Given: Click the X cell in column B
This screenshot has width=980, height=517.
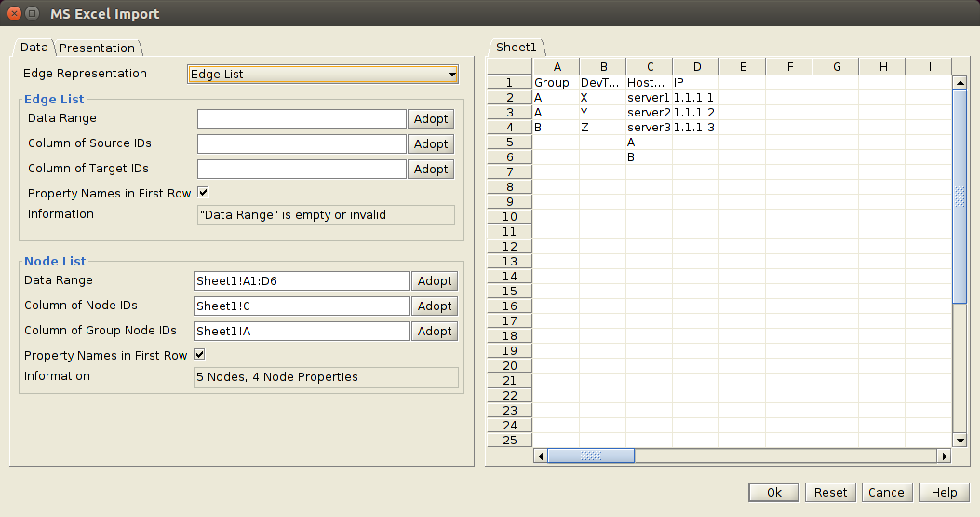Looking at the screenshot, I should pos(602,98).
